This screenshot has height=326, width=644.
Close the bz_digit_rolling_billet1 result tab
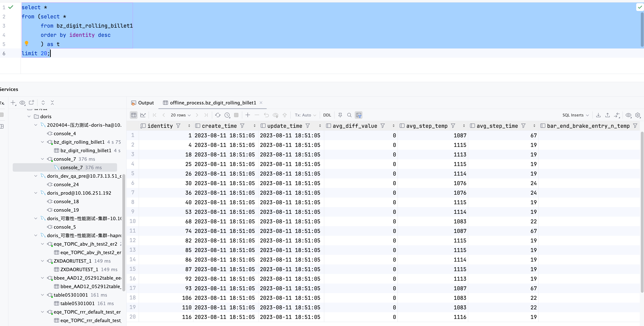pos(261,103)
